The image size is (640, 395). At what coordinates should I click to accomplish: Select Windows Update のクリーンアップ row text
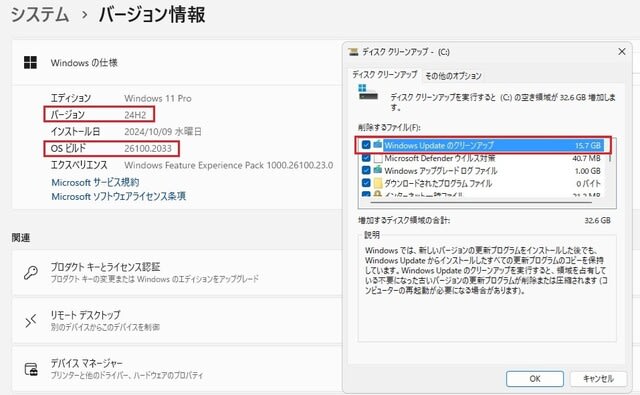click(439, 145)
